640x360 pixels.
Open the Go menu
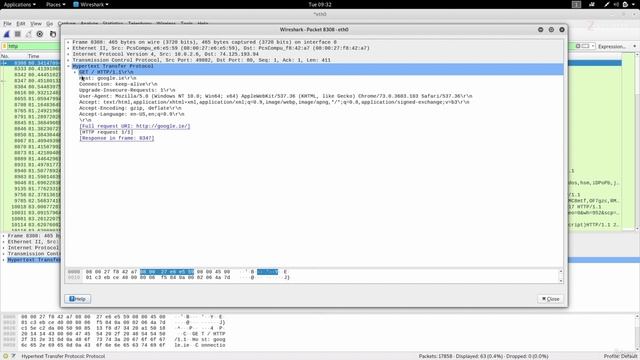(50, 24)
